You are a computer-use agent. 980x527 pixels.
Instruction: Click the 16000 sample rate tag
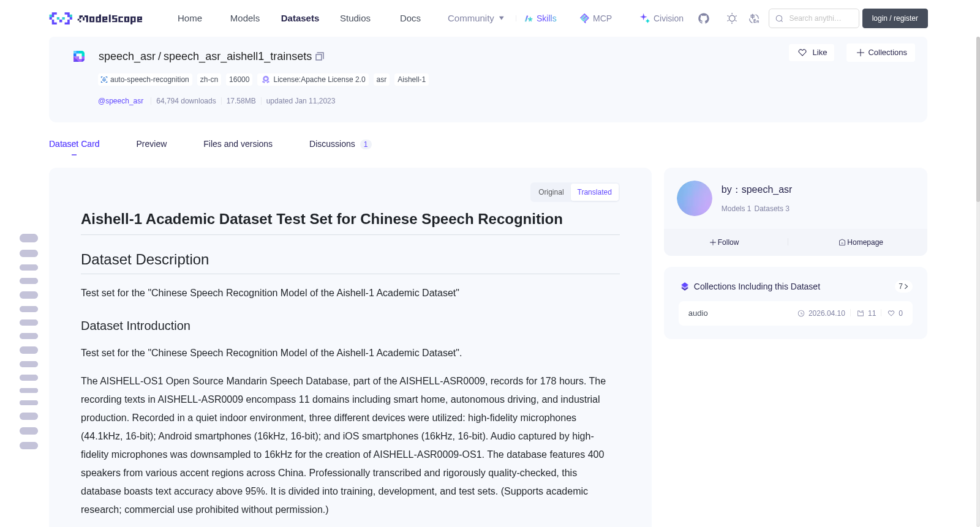point(239,80)
